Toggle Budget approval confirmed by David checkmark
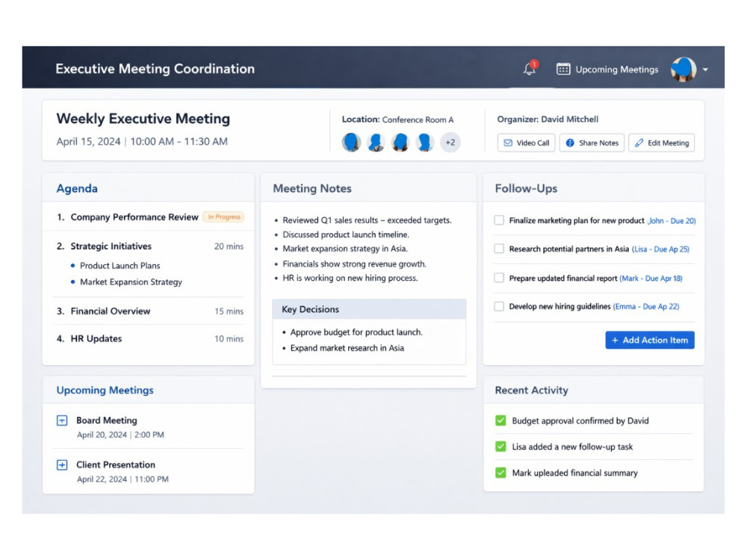The height and width of the screenshot is (560, 747). tap(500, 420)
